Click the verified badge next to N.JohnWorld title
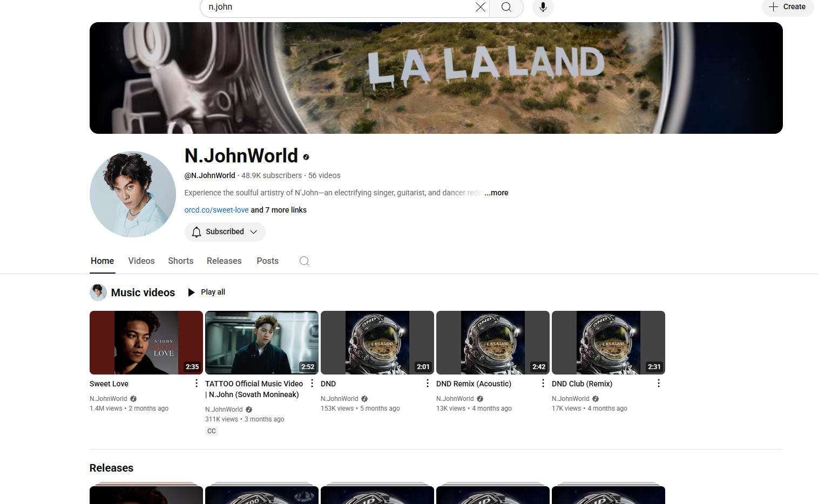Image resolution: width=818 pixels, height=504 pixels. click(306, 157)
